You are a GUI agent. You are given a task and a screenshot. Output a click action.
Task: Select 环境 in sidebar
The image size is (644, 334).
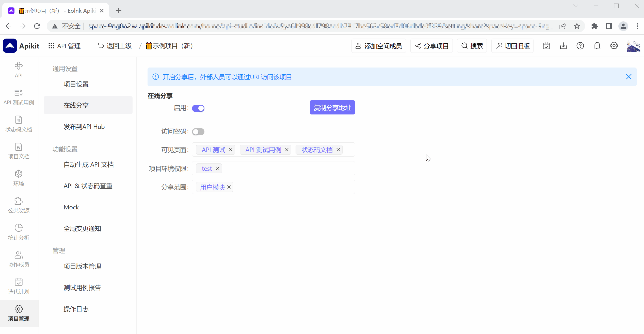[19, 178]
